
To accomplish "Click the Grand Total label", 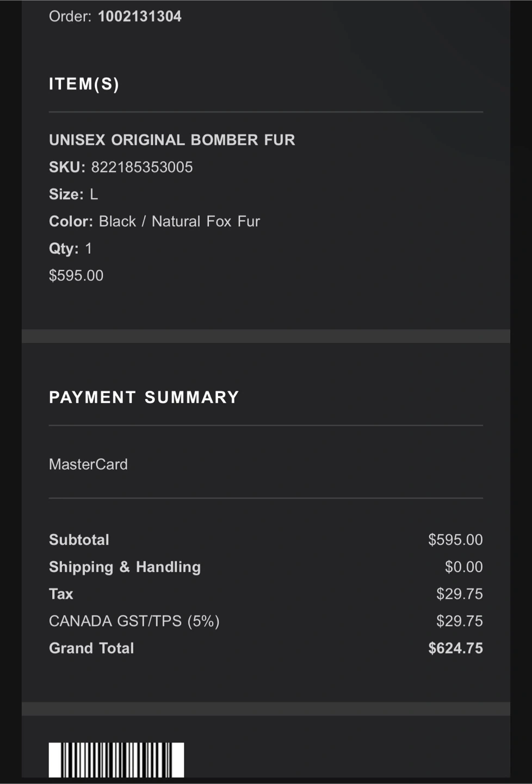I will pos(91,648).
